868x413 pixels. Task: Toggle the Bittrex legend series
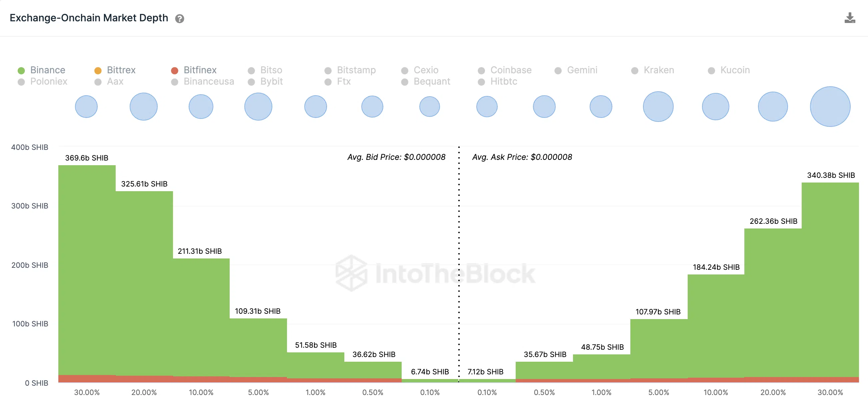(115, 70)
